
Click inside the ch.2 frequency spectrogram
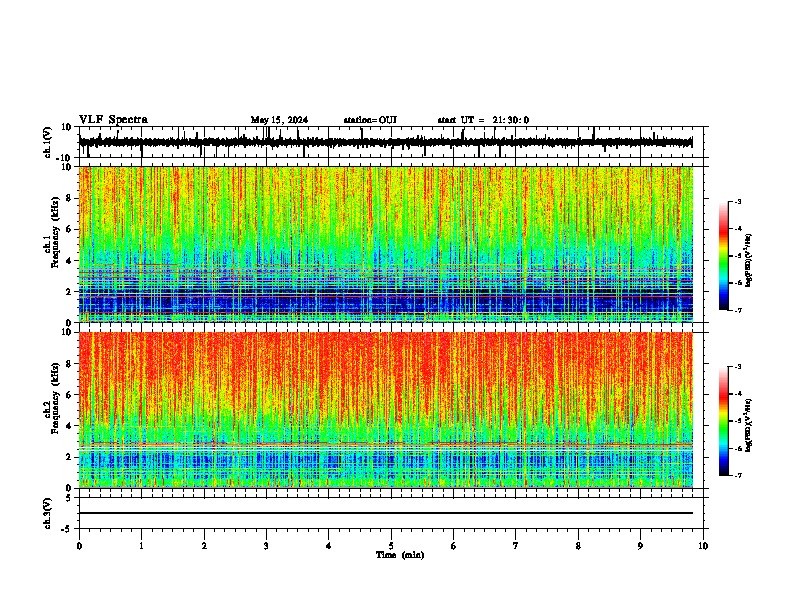coord(385,410)
